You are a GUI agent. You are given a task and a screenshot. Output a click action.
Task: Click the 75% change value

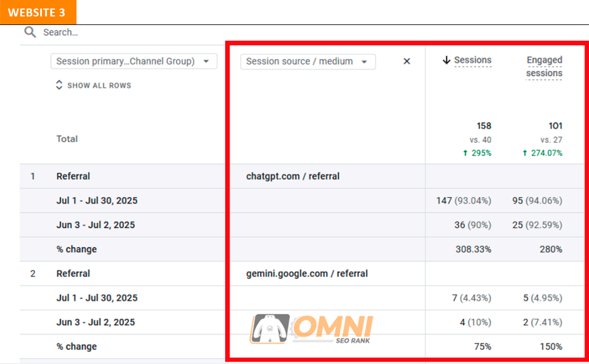(x=482, y=346)
